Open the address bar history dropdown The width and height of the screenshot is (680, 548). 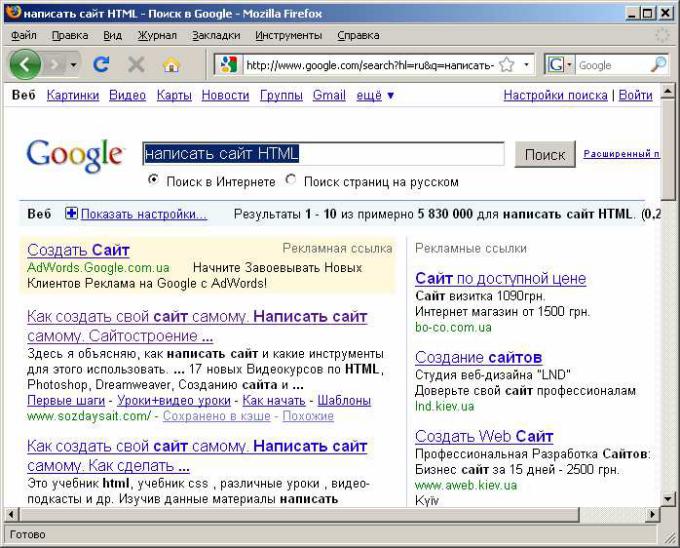(526, 65)
